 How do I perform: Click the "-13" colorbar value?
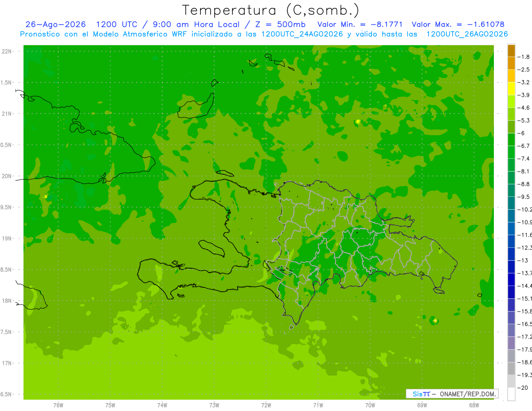click(523, 260)
